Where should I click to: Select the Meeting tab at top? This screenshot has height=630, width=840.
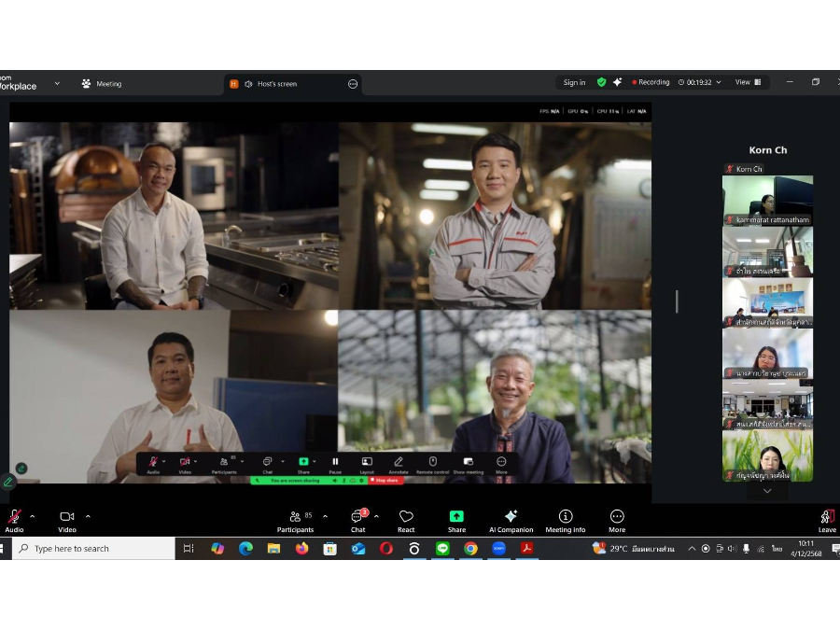[102, 83]
